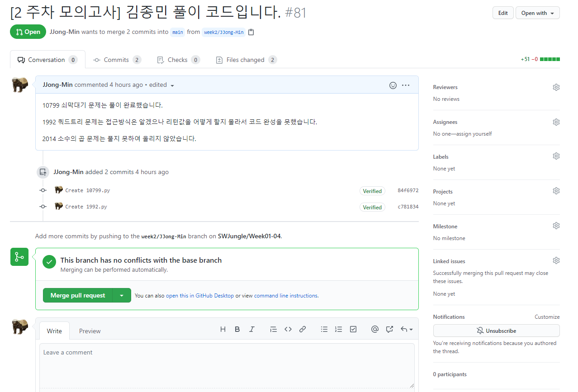Open week2/JJong-Min head branch link
The image size is (578, 392).
[x=223, y=32]
